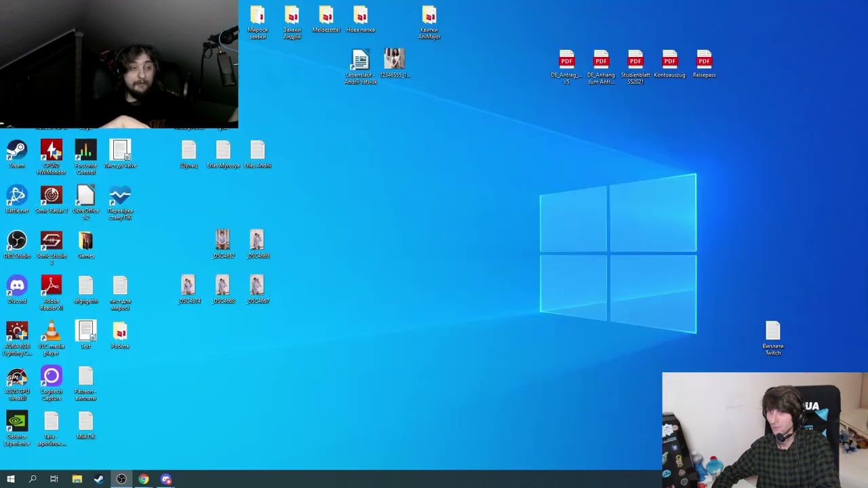Open ASUS GPU TweakII shortcut
Image resolution: width=868 pixels, height=488 pixels.
point(17,384)
